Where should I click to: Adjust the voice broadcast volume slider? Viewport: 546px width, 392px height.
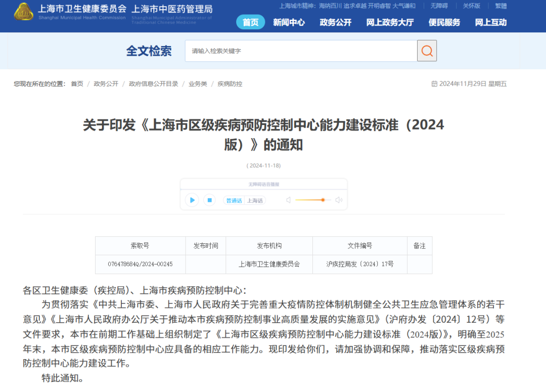[x=313, y=200]
